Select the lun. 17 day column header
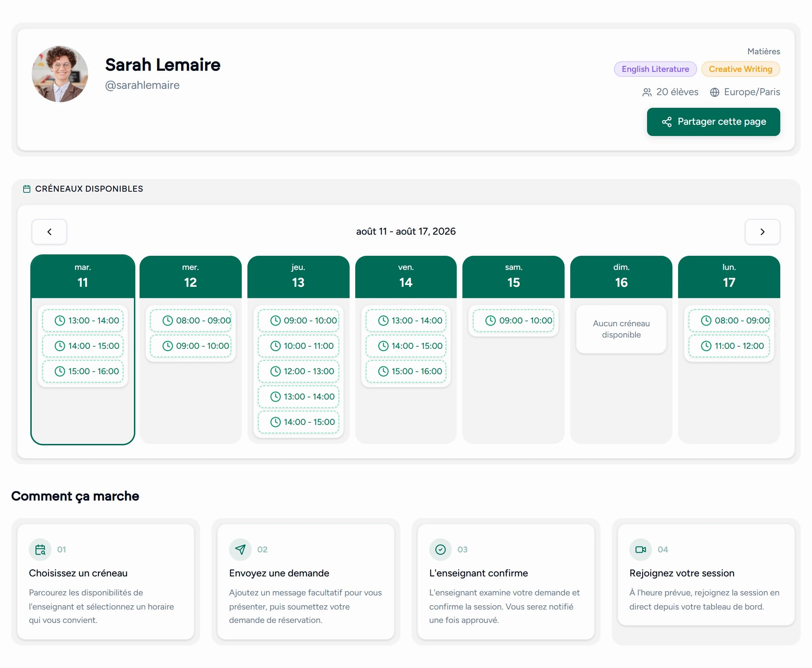Screen dimensions: 812x668 (x=729, y=277)
